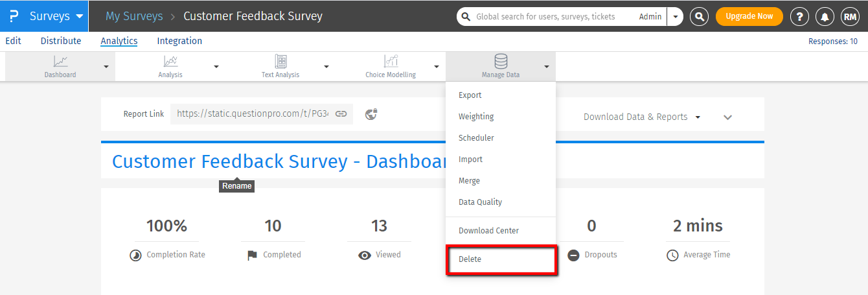Click the Responses: 10 counter

833,41
